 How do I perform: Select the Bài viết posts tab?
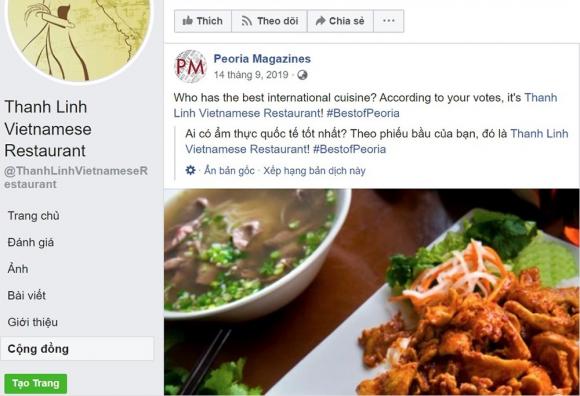pyautogui.click(x=27, y=295)
